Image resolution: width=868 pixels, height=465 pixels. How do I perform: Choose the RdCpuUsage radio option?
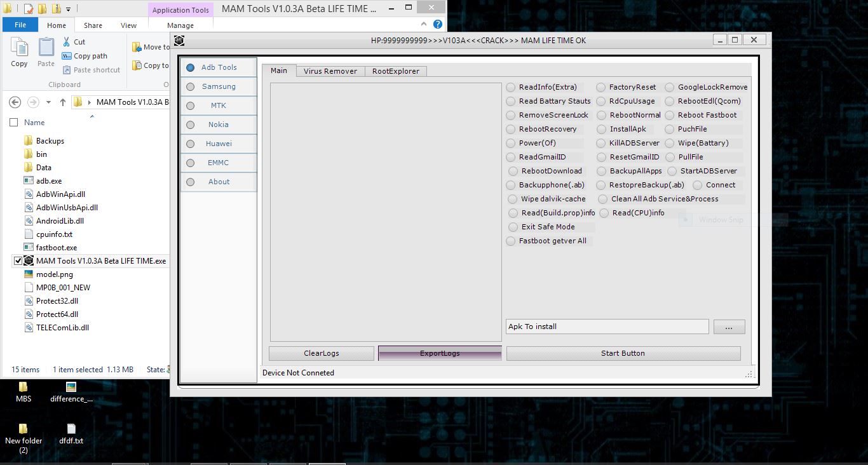tap(601, 101)
